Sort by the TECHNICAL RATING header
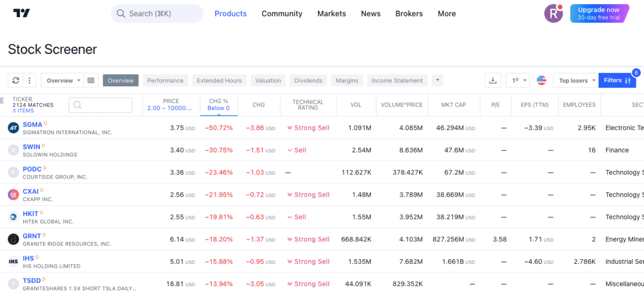 pos(308,105)
